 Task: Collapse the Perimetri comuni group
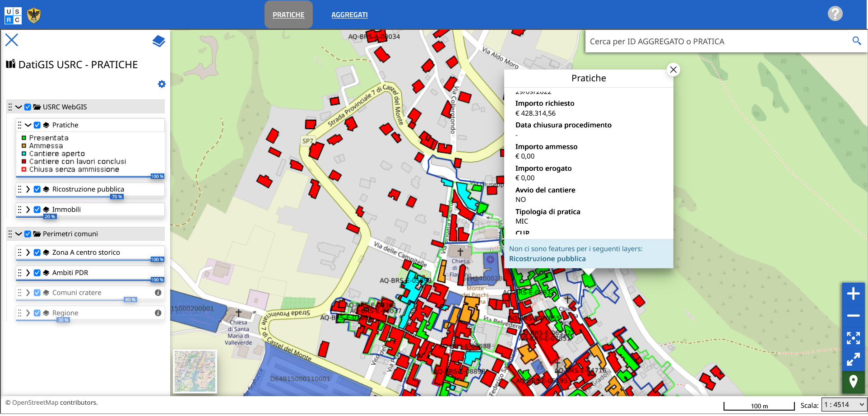19,234
